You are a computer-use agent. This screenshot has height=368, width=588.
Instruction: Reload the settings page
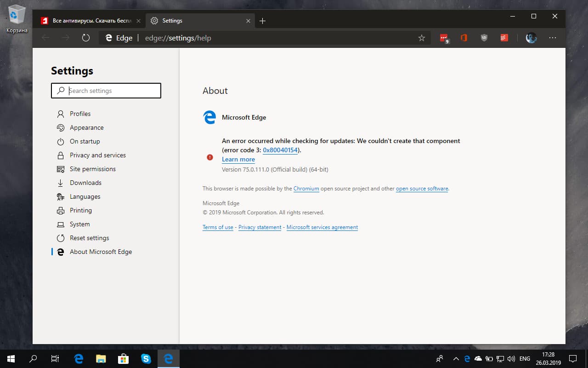click(x=86, y=38)
